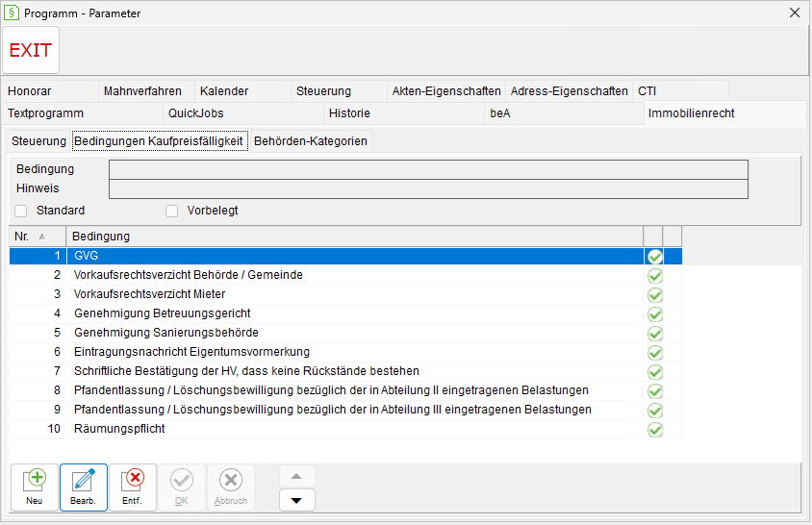Click the paragraph program icon in title bar
The height and width of the screenshot is (525, 812).
pos(12,12)
